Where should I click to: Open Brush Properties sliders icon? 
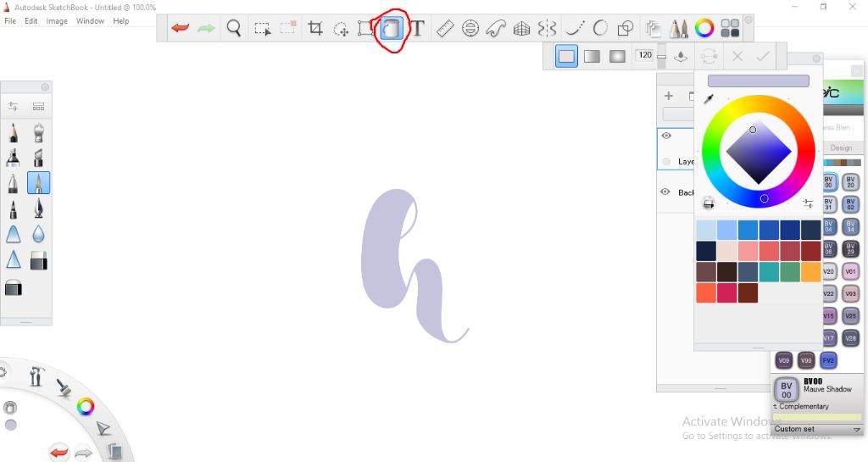[x=14, y=106]
